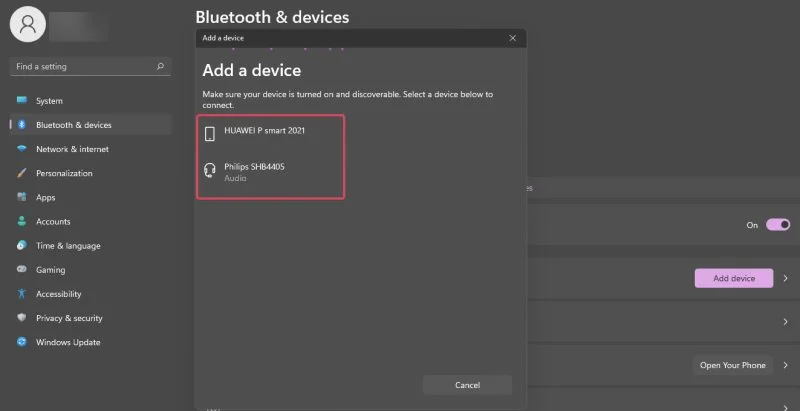Screen dimensions: 800x411
Task: Expand the row beside Add device button
Action: point(785,279)
